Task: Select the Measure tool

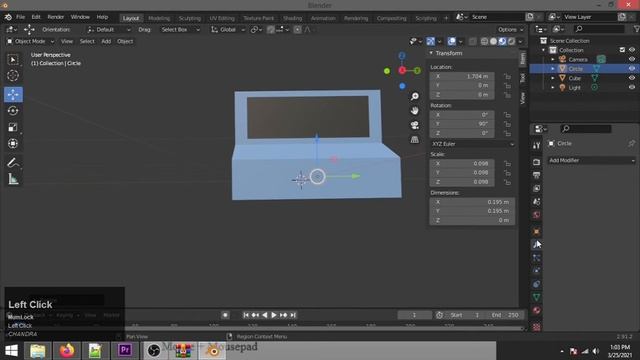Action: click(13, 179)
